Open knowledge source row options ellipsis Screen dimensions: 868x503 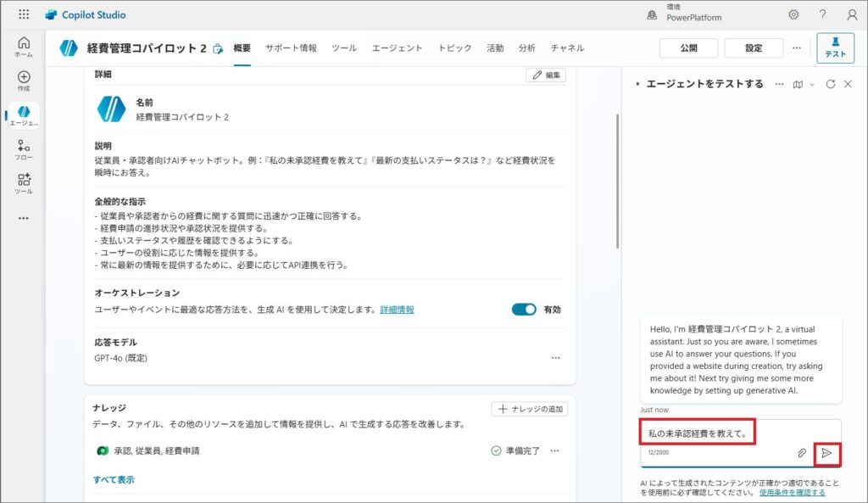tap(554, 451)
